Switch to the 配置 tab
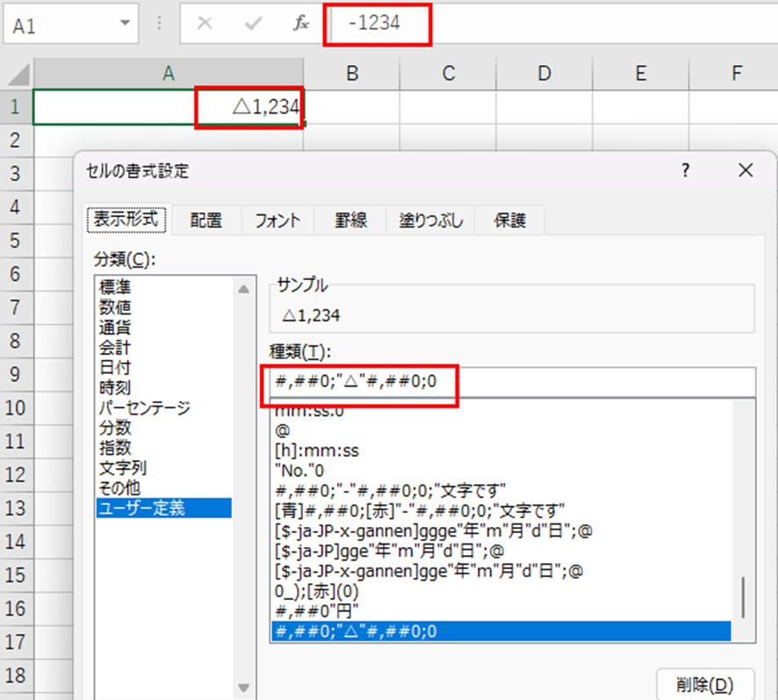778x700 pixels. click(206, 220)
